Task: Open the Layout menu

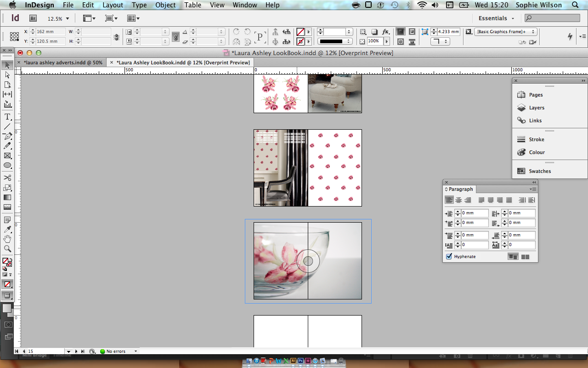Action: (x=113, y=5)
